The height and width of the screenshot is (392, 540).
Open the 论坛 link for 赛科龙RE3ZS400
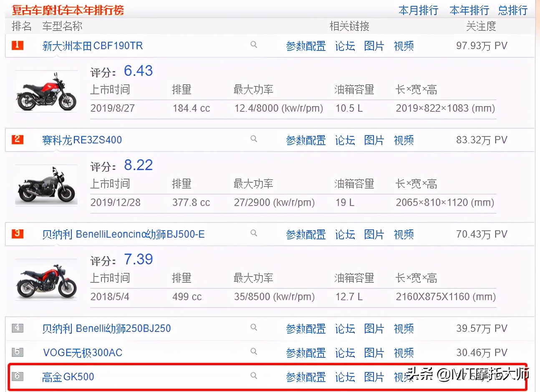pyautogui.click(x=345, y=141)
